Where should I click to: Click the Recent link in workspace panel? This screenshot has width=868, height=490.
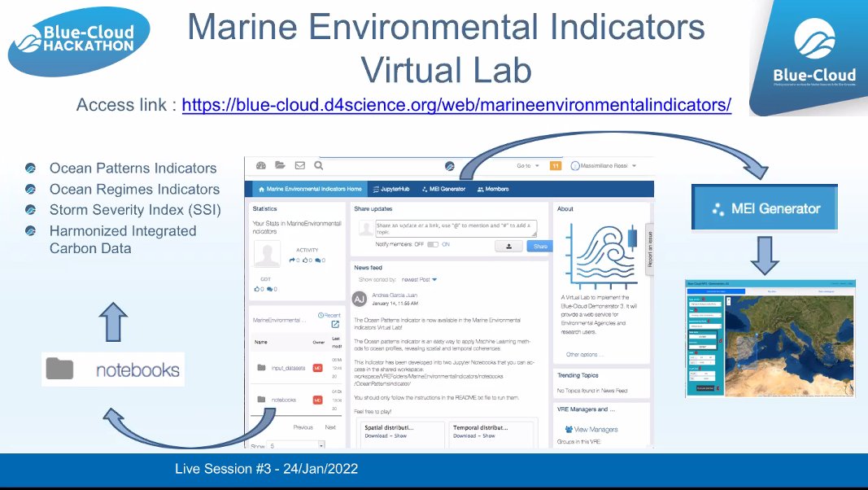pos(329,315)
